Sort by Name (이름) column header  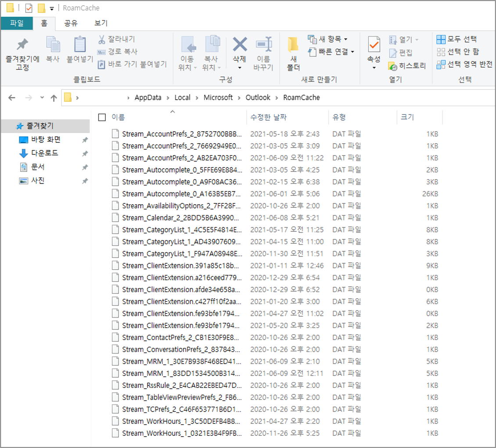click(119, 117)
